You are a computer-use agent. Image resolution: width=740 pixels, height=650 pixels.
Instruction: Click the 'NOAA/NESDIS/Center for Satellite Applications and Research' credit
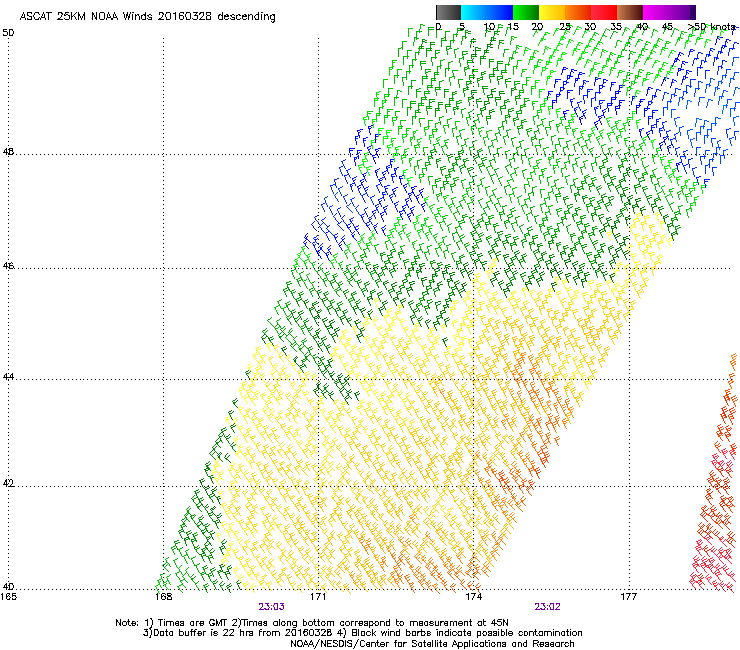click(432, 644)
